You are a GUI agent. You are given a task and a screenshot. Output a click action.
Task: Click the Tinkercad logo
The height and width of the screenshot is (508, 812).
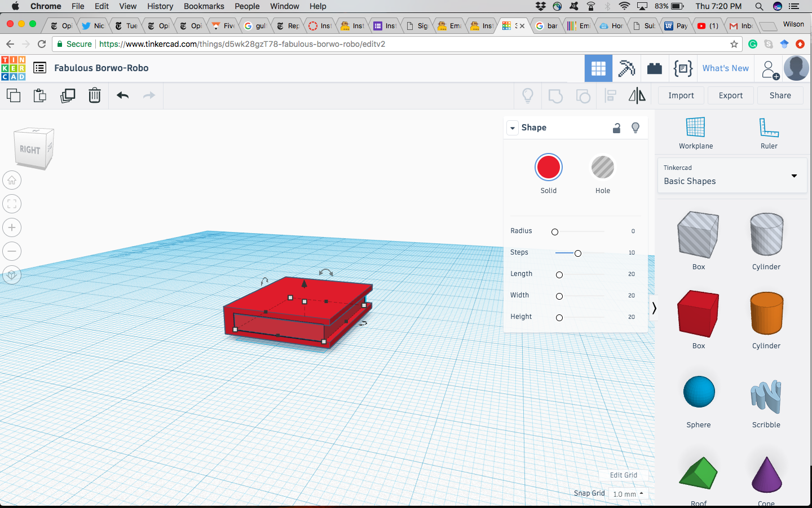[x=13, y=68]
